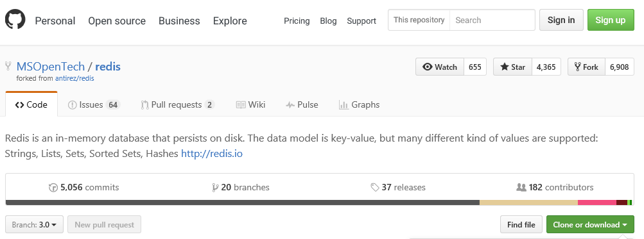Watch the repository with eye button
Image resolution: width=644 pixels, height=239 pixels.
[440, 67]
